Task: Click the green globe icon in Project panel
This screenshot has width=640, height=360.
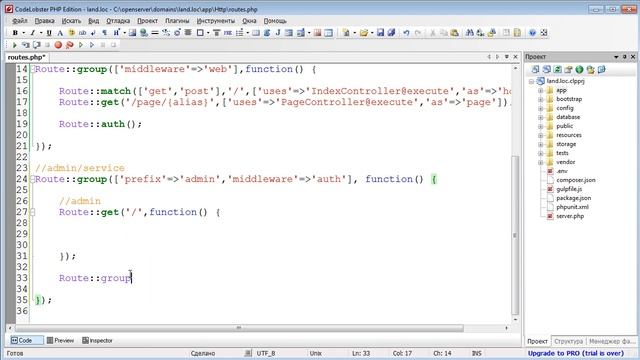Action: (x=579, y=69)
